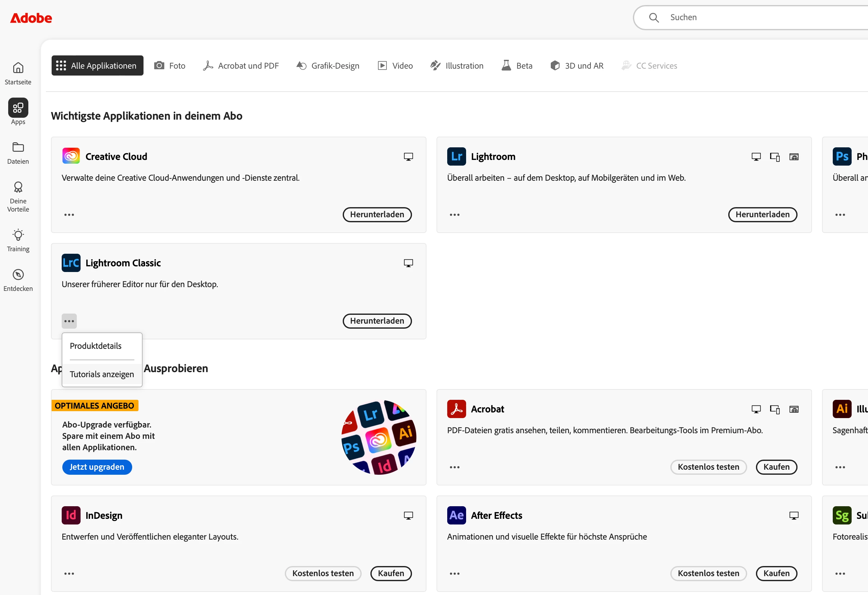The image size is (868, 595).
Task: Open the Acrobat card ellipsis menu
Action: pos(454,467)
